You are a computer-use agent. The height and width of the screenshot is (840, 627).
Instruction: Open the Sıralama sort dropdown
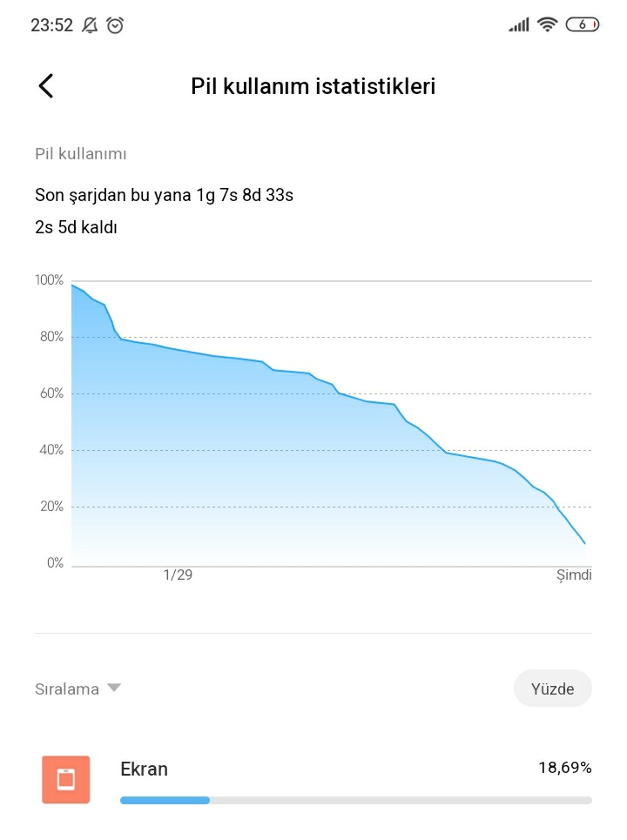[78, 689]
